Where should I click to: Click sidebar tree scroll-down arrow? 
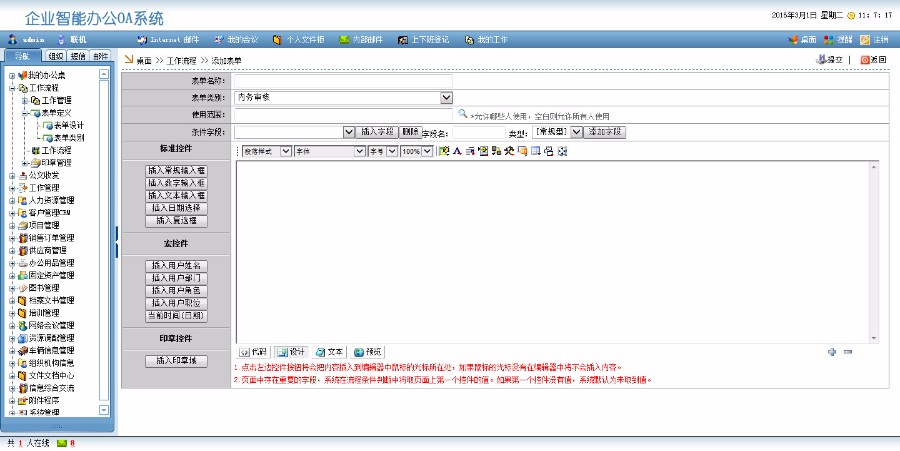coord(104,410)
